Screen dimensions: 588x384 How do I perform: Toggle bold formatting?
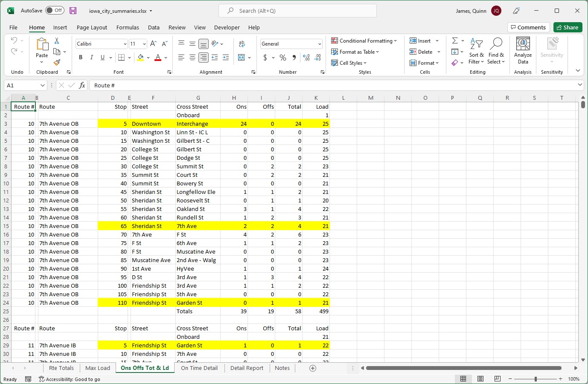click(x=80, y=57)
